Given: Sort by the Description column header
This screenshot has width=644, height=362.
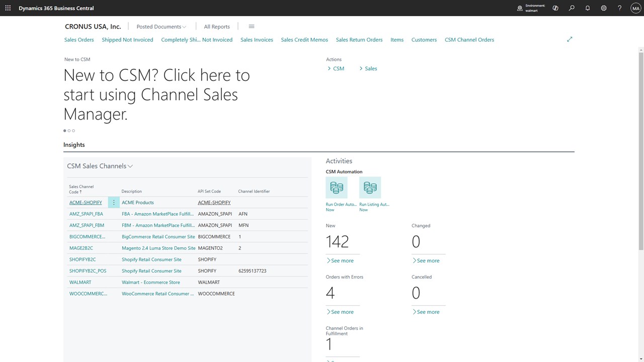Looking at the screenshot, I should [132, 192].
